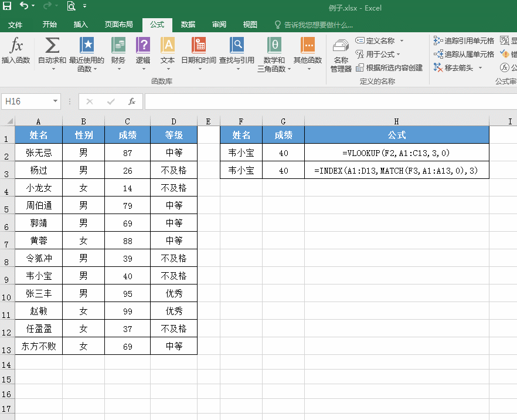Open the 用于公式 dropdown
Screen dimensions: 517x420
pos(378,54)
